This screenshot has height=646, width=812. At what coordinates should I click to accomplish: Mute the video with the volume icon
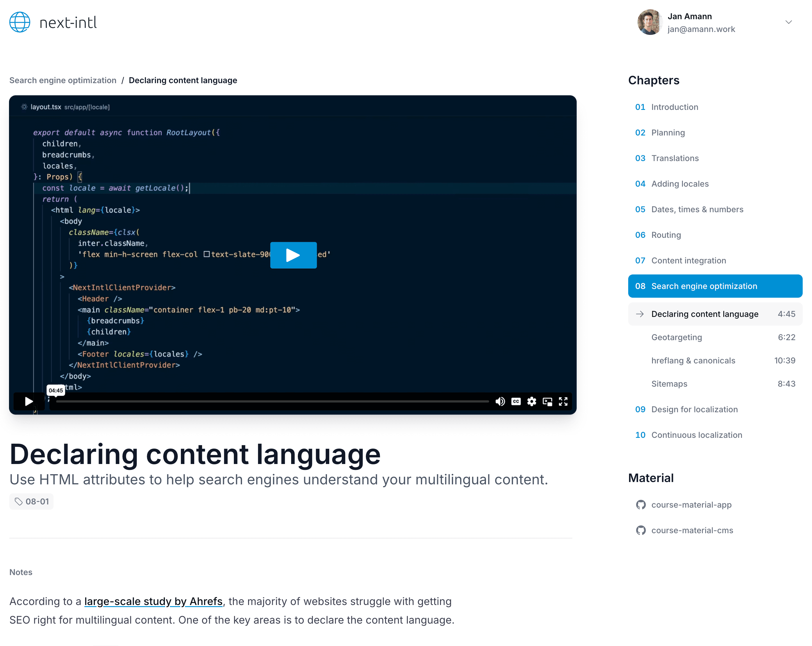500,402
